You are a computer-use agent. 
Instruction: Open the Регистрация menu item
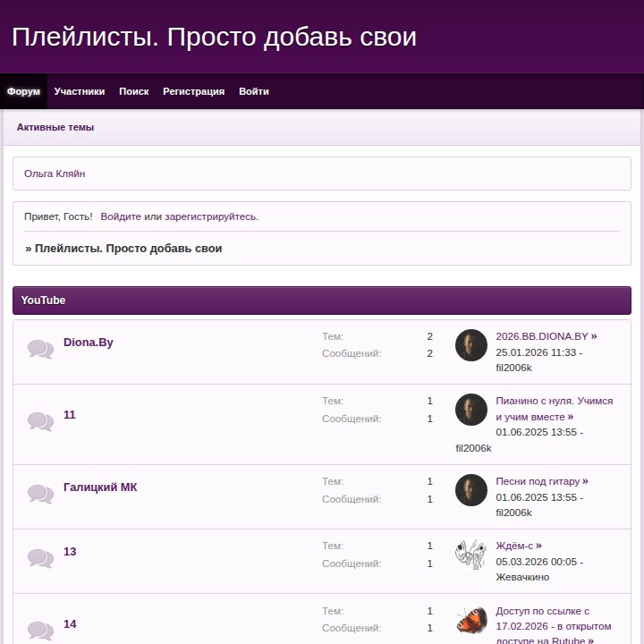tap(194, 91)
